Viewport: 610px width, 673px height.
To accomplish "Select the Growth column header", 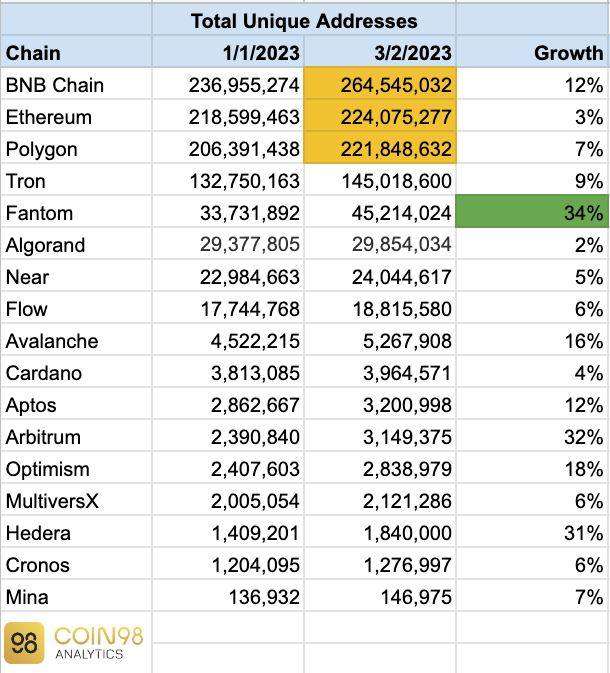I will 568,53.
